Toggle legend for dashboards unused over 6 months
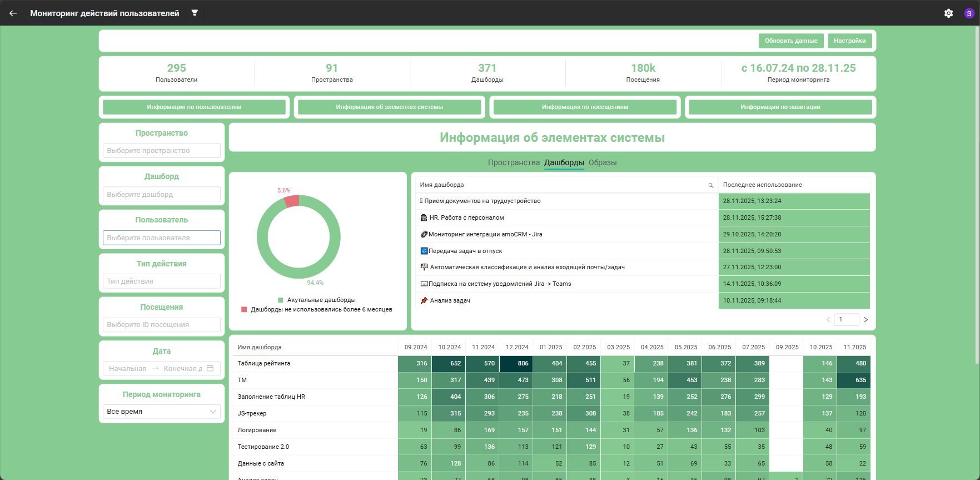The height and width of the screenshot is (480, 980). tap(316, 309)
